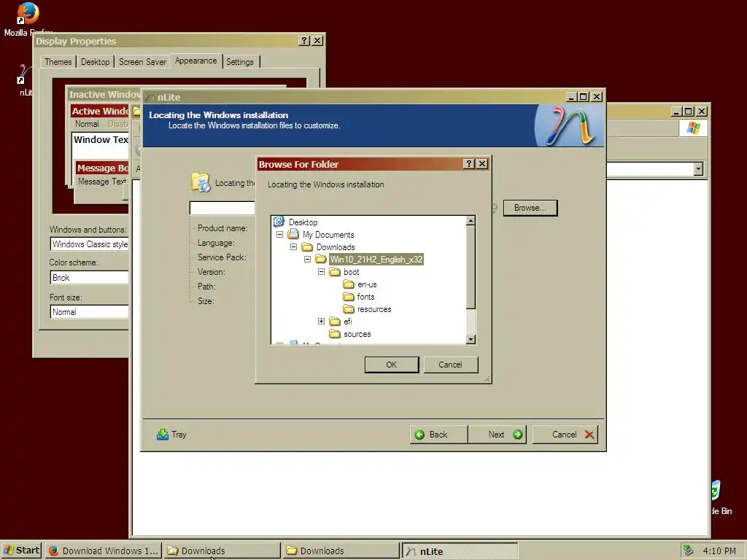Viewport: 747px width, 560px height.
Task: Select the My Documents folder icon
Action: pyautogui.click(x=293, y=234)
